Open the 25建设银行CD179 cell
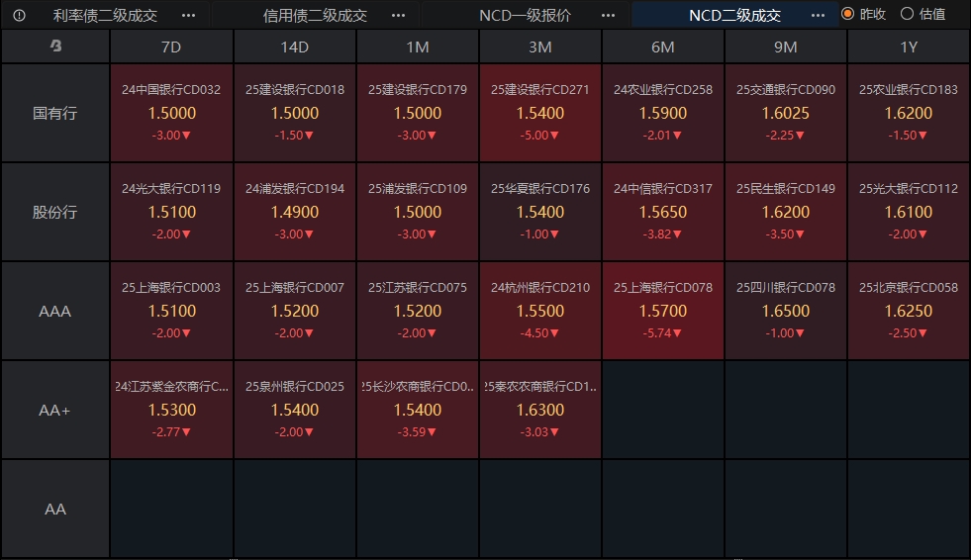 coord(418,113)
